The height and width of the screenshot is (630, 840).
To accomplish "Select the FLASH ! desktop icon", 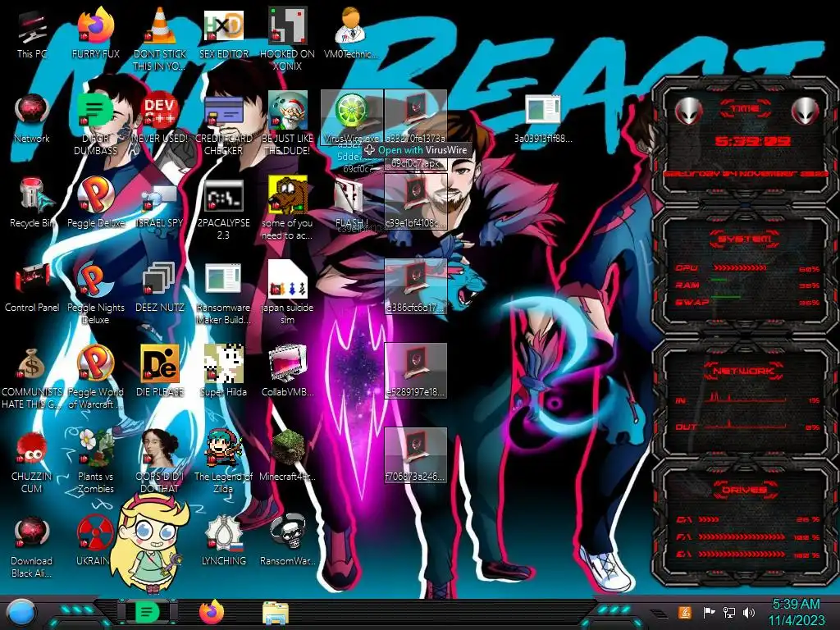I will (x=351, y=203).
